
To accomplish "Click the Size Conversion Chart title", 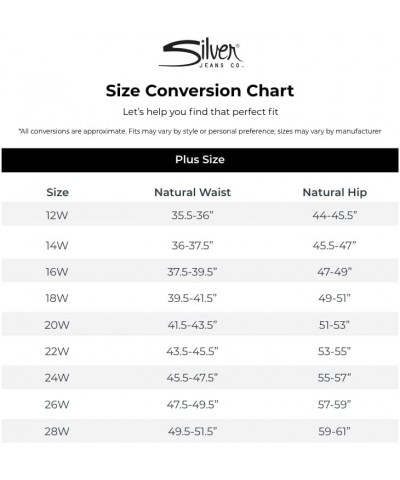I will pos(200,91).
